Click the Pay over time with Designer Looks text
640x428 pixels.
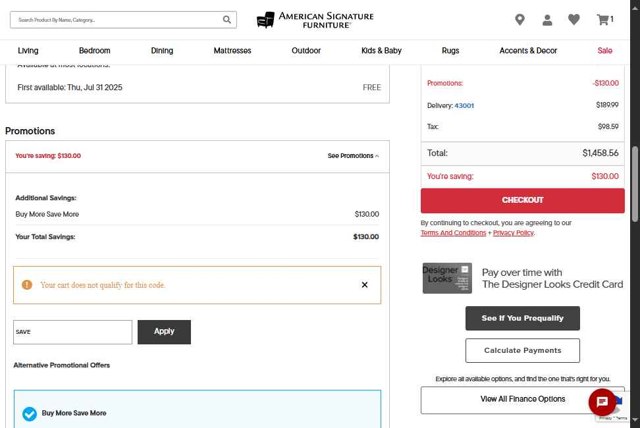point(552,278)
